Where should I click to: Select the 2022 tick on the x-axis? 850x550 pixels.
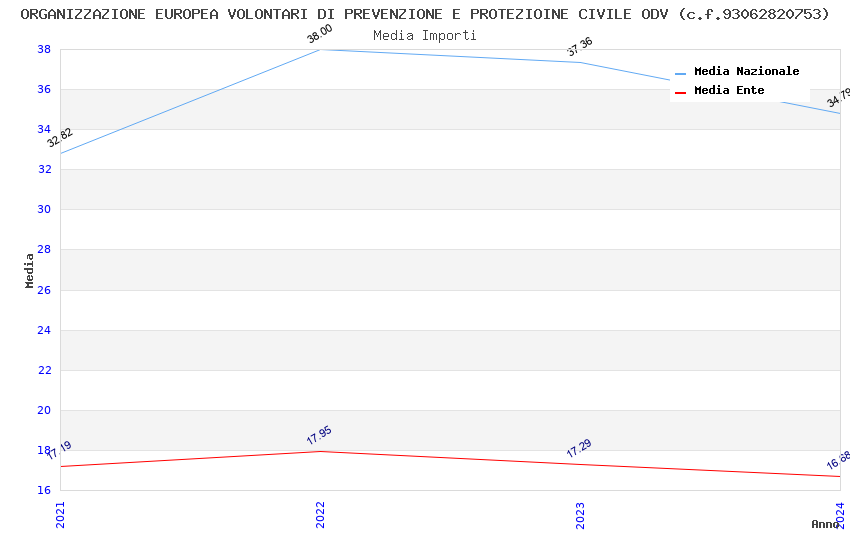(320, 513)
